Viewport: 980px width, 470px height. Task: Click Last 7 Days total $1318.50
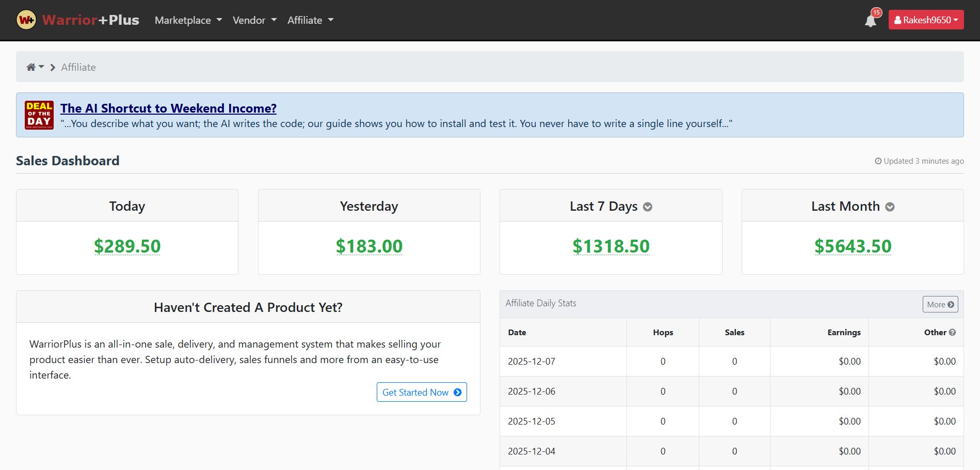[611, 246]
